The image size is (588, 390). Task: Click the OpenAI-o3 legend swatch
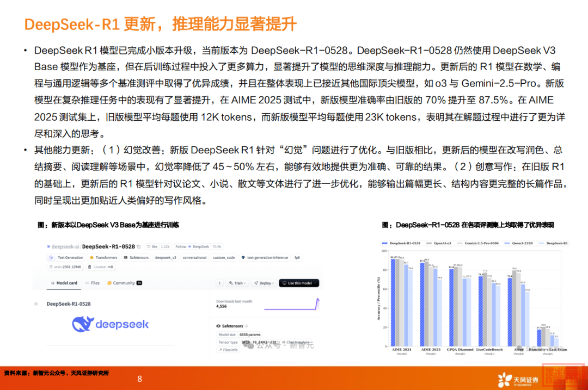coord(429,243)
